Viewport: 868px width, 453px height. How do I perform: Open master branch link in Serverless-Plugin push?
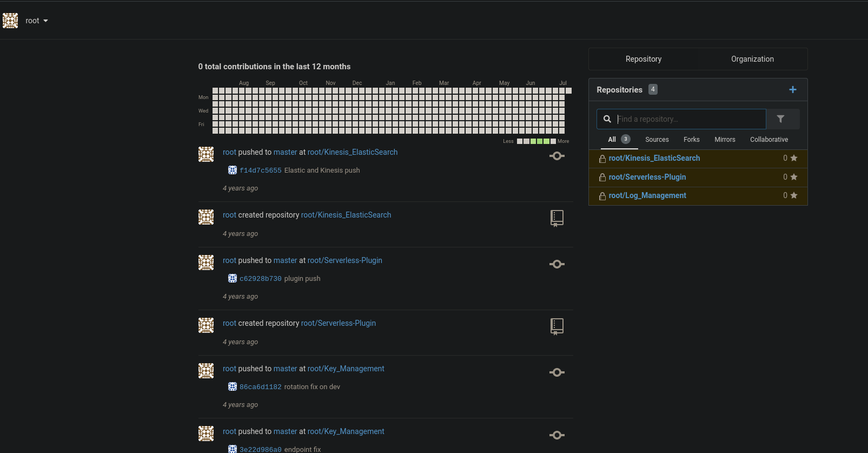(285, 260)
